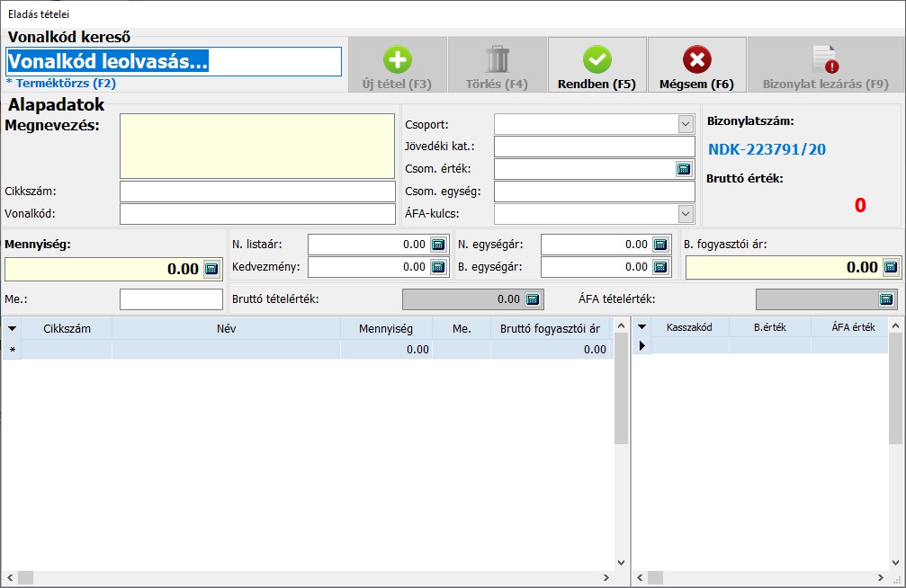Click the Kasszakód column header
906x588 pixels.
click(689, 327)
